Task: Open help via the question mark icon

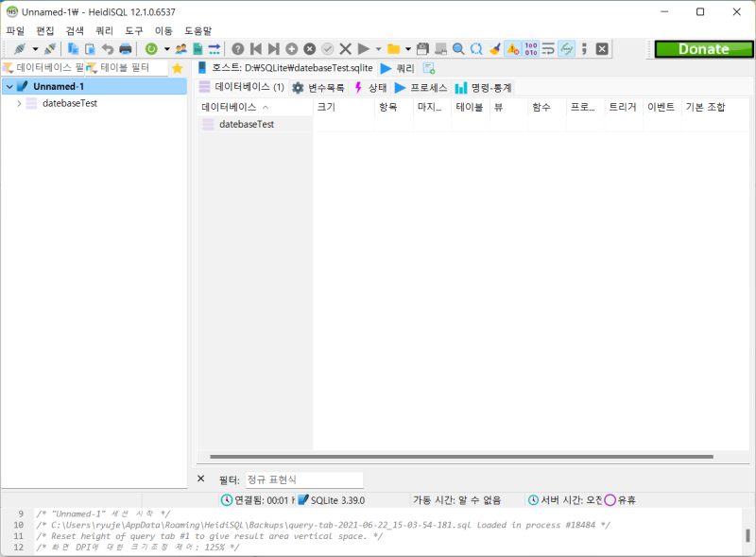Action: [x=238, y=49]
